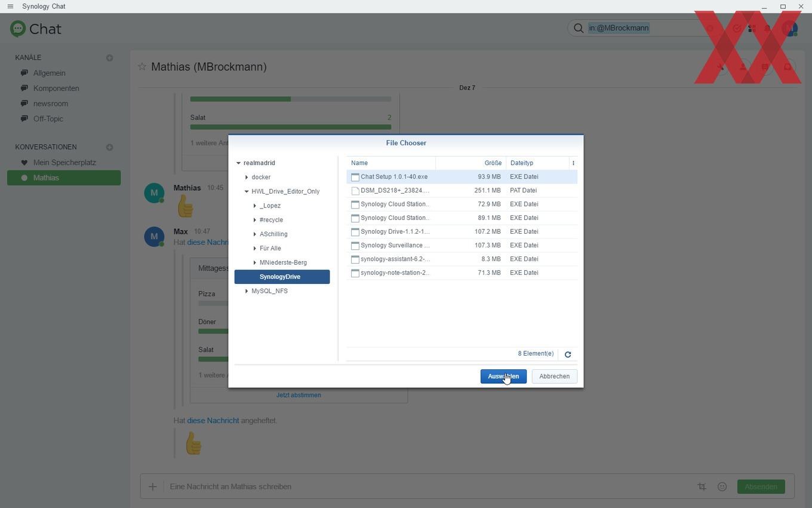Expand the docker folder
Viewport: 812px width, 508px height.
pyautogui.click(x=247, y=178)
